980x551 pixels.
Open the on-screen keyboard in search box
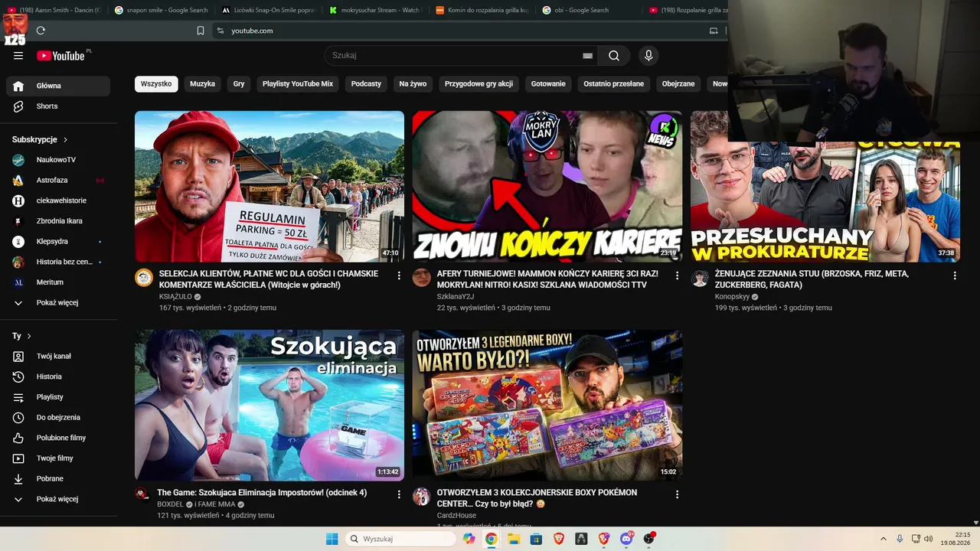click(x=587, y=55)
